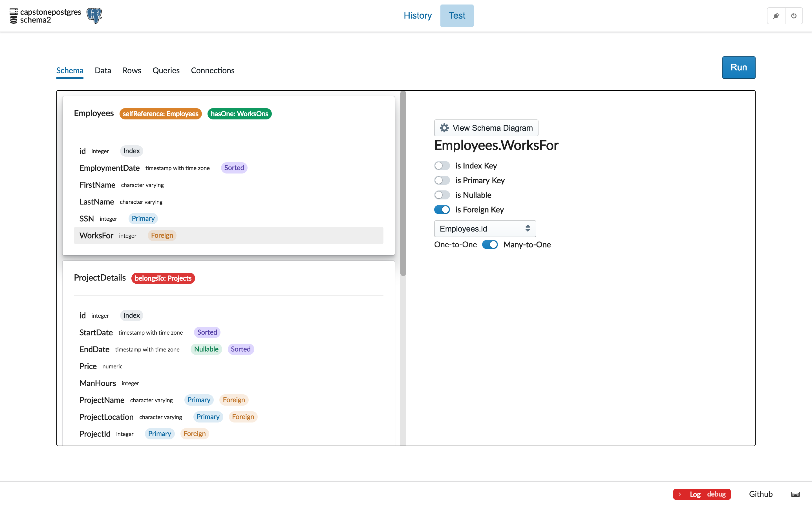Screen dimensions: 812x507
Task: Click the power icon button
Action: 794,16
